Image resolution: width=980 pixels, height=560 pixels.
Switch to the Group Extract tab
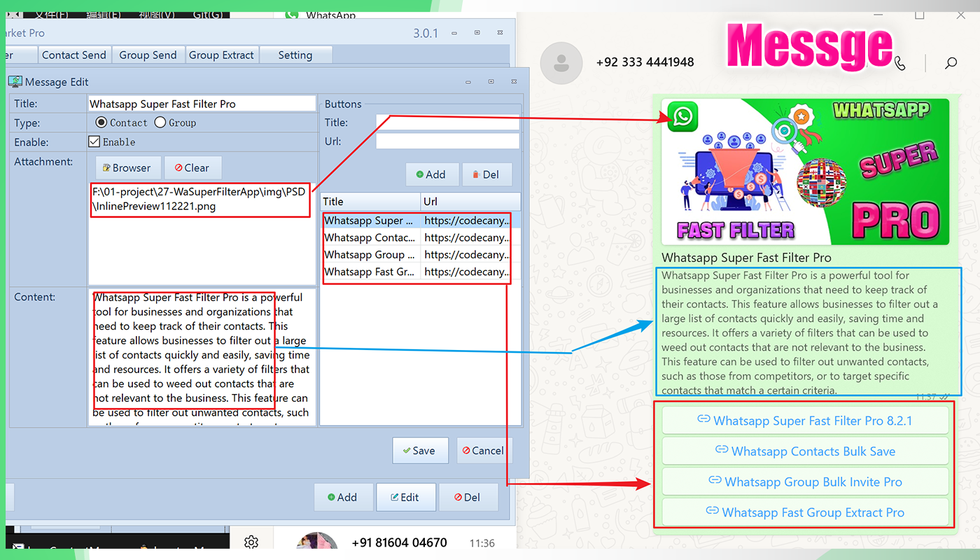(x=222, y=55)
